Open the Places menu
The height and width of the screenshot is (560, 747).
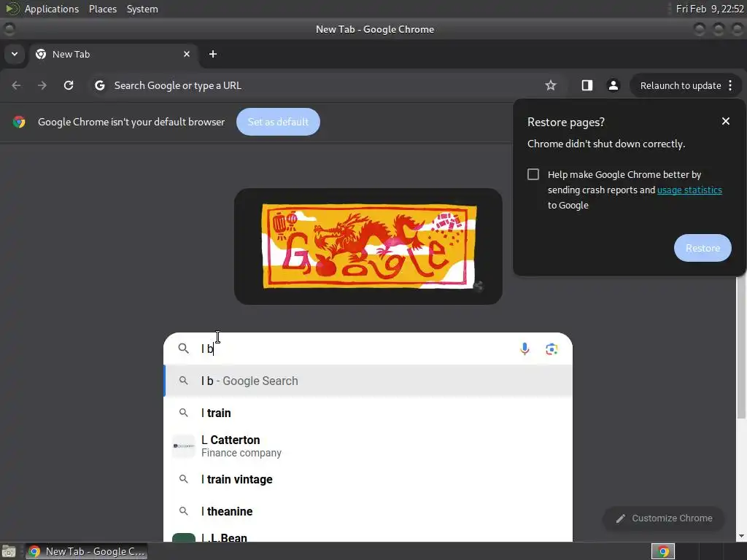pos(102,9)
